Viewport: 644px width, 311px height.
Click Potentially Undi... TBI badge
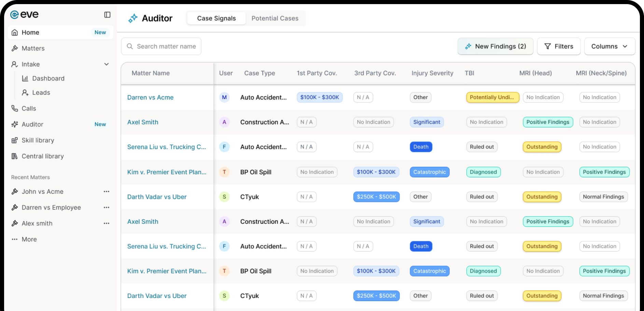click(492, 97)
